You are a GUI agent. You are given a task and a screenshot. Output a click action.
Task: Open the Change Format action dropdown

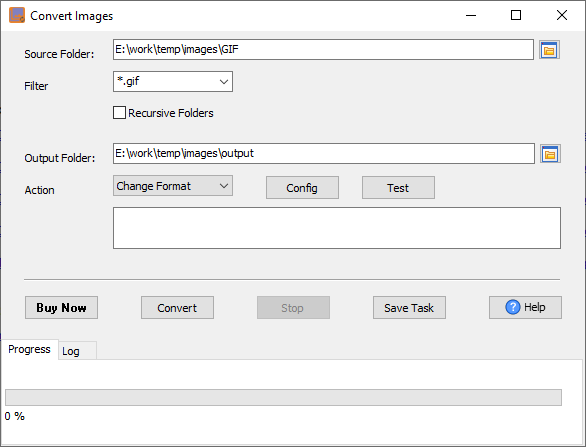[173, 186]
